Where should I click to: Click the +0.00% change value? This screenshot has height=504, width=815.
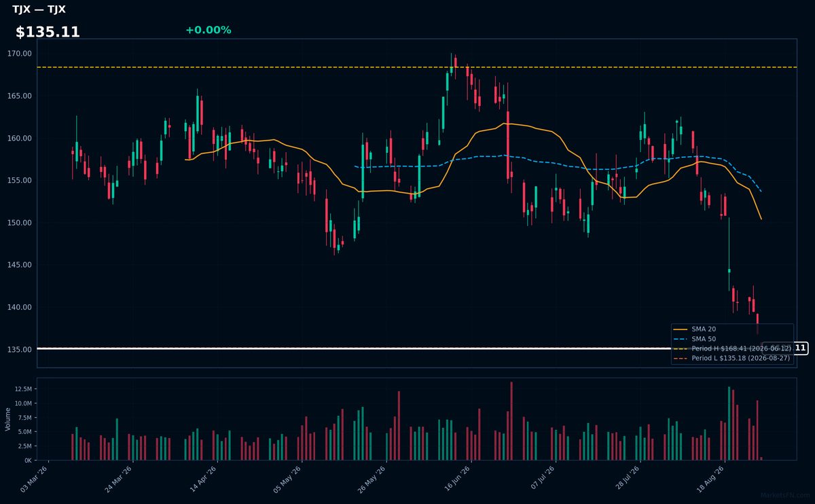click(x=208, y=30)
